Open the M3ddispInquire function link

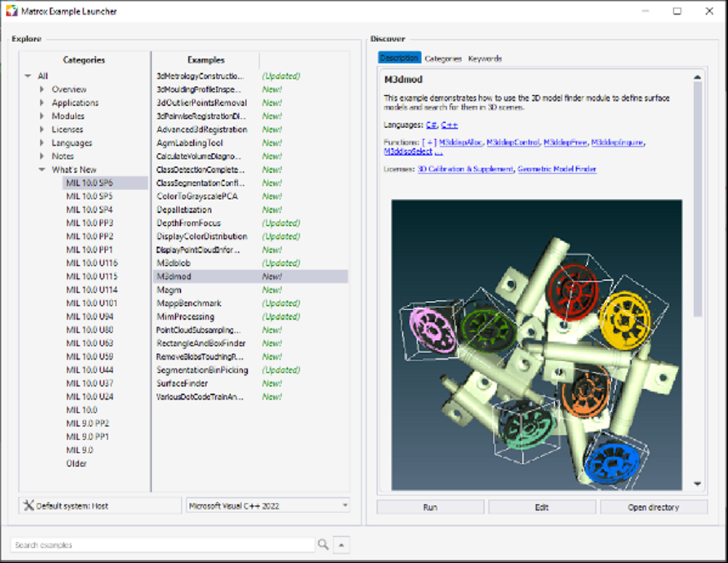click(617, 142)
